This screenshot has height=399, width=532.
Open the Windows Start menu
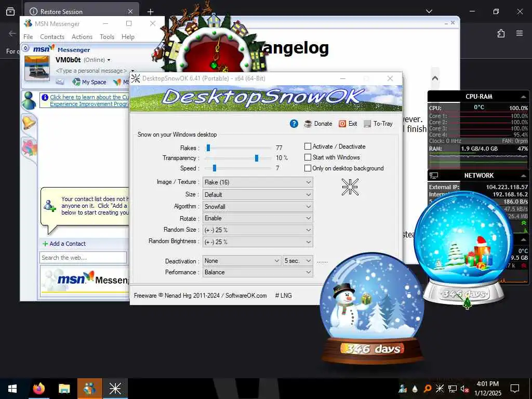[12, 389]
